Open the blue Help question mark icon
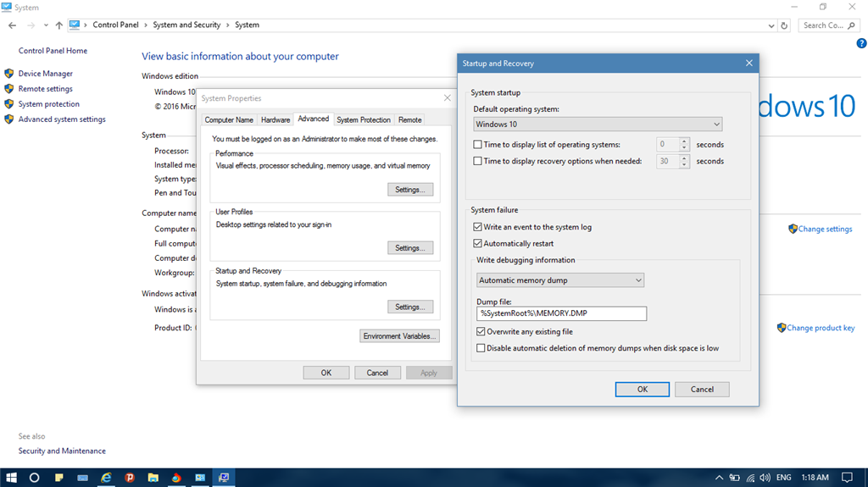This screenshot has height=487, width=868. click(861, 43)
